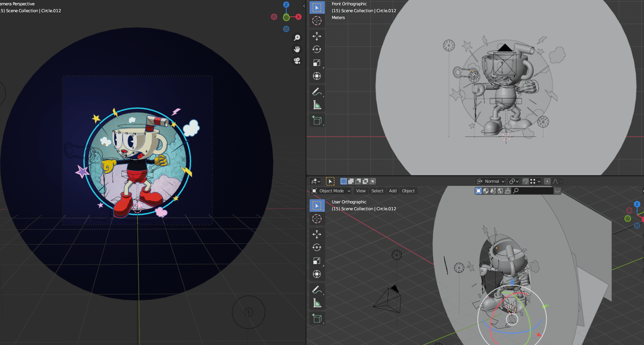Image resolution: width=644 pixels, height=345 pixels.
Task: Set selection mode to intersect selection
Action: click(x=372, y=181)
